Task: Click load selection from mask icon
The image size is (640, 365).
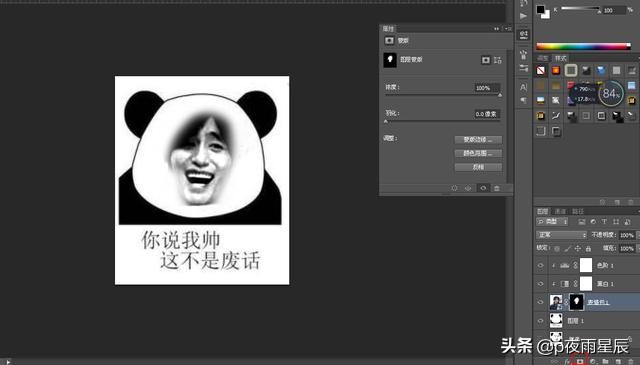Action: [x=454, y=188]
